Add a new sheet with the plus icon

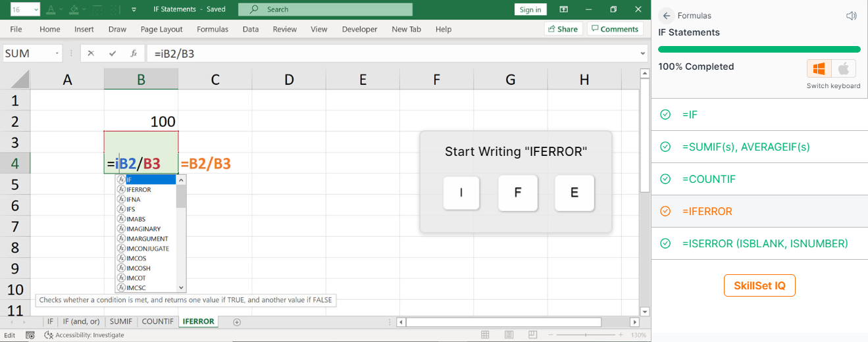click(x=237, y=322)
